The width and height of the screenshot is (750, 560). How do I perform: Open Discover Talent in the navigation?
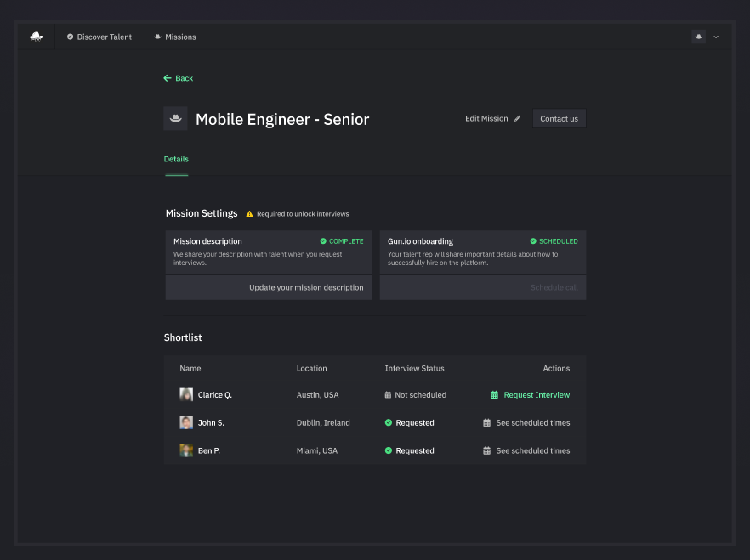coord(99,37)
